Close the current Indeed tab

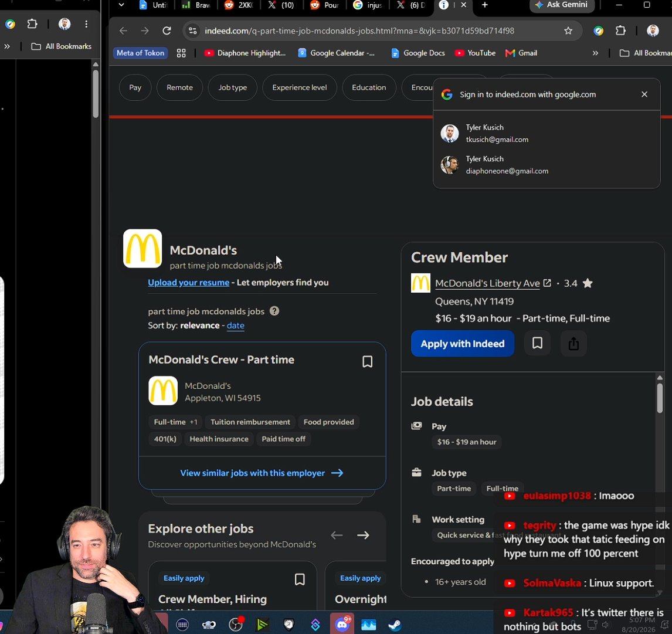click(463, 5)
